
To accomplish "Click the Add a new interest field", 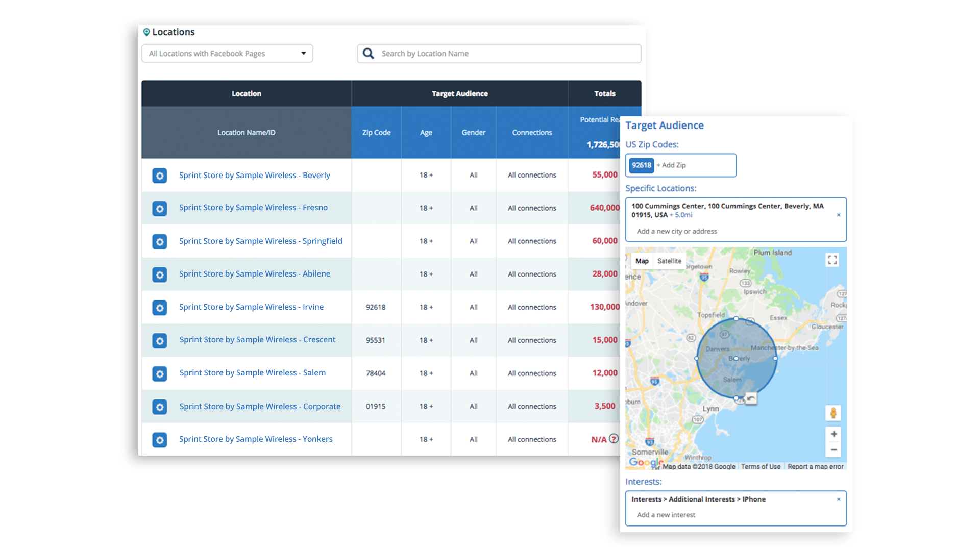I will pyautogui.click(x=666, y=515).
